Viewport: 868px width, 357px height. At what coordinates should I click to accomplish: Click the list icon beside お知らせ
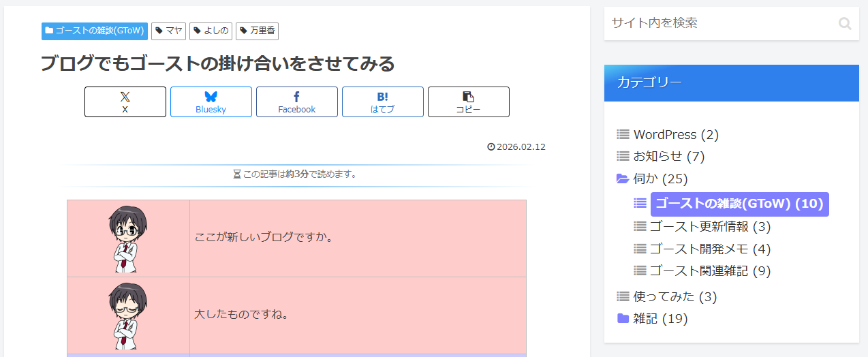623,156
